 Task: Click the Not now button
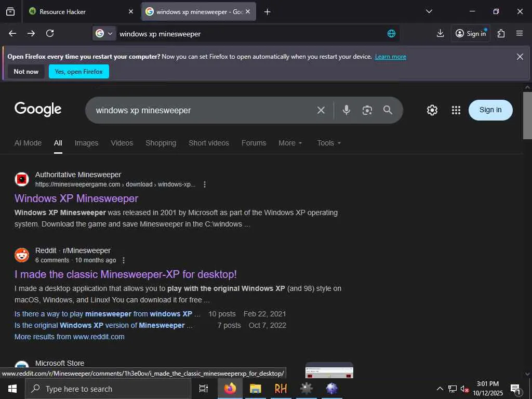click(26, 72)
